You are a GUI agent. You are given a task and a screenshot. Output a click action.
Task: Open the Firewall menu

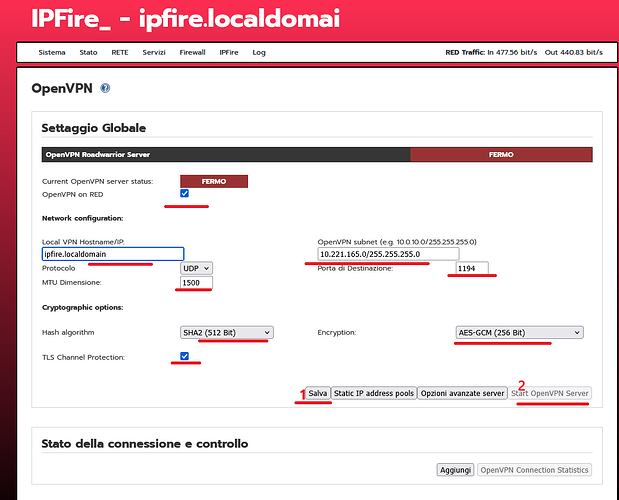click(x=192, y=52)
